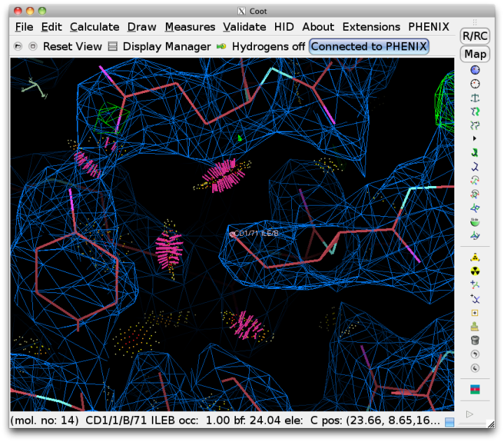Click the CD1/71 ILE/B atom label
The image size is (504, 442).
[x=255, y=234]
